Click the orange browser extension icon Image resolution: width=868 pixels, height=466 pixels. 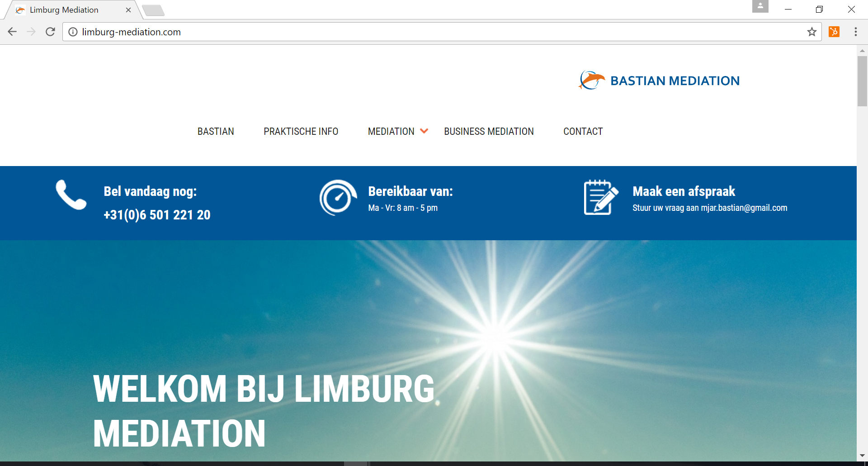coord(834,32)
